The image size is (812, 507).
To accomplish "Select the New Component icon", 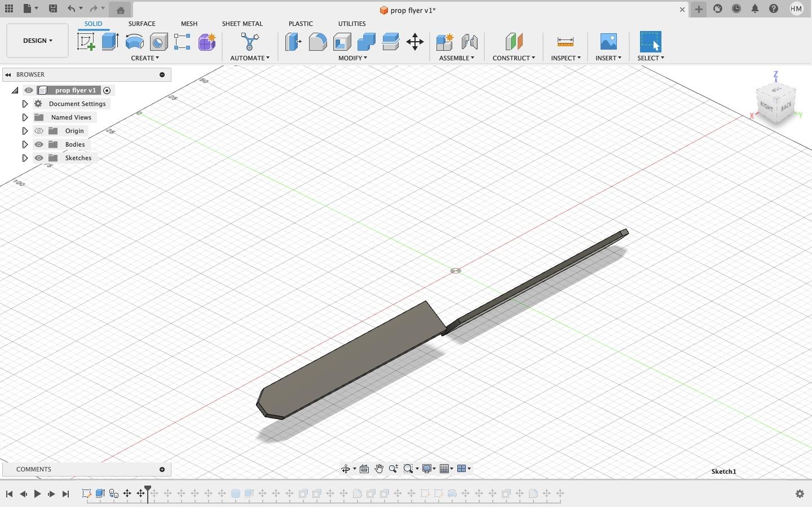I will 444,42.
